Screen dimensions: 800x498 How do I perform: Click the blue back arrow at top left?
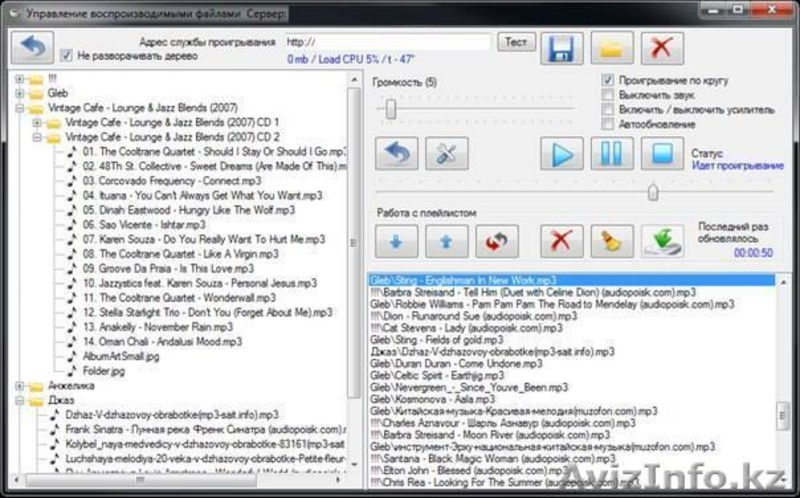32,47
